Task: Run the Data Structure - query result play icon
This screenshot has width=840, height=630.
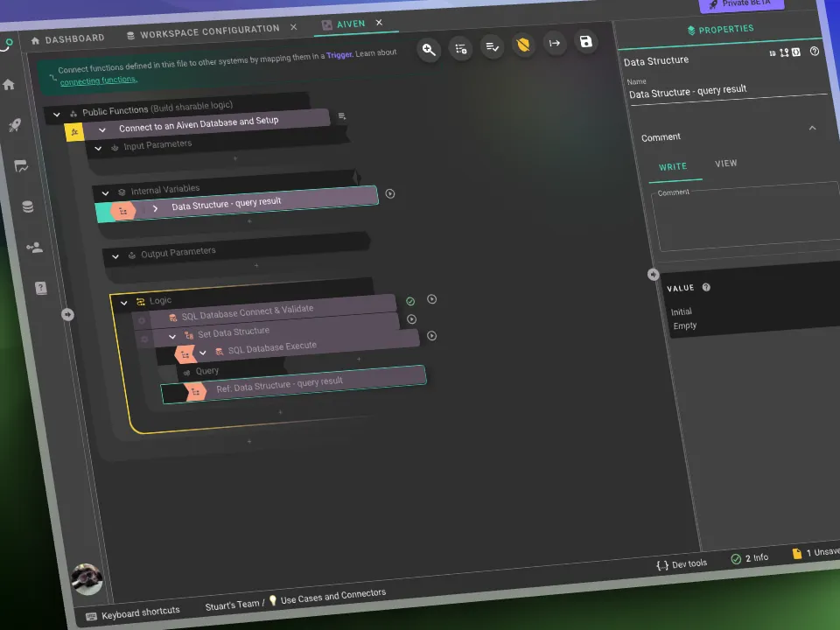Action: pyautogui.click(x=390, y=193)
